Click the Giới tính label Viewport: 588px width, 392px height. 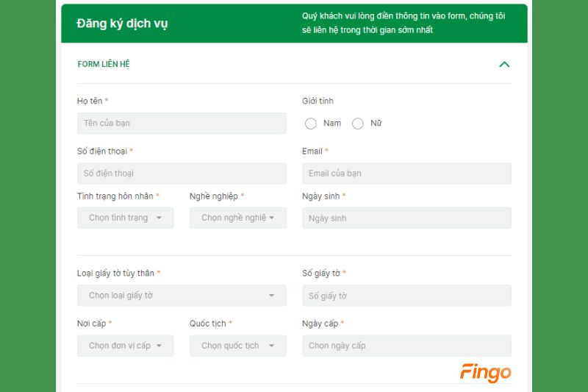318,101
